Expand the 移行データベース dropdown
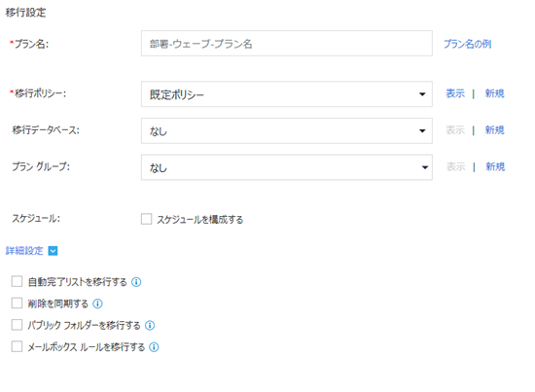 [x=287, y=131]
